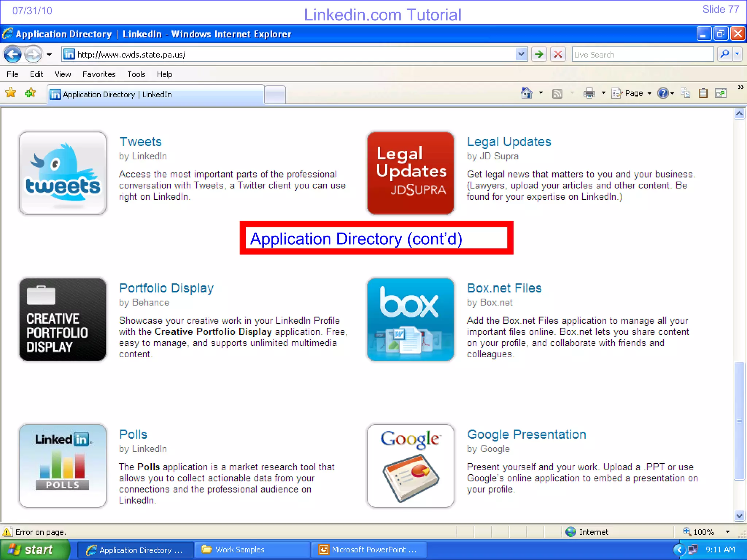This screenshot has height=560, width=747.
Task: Click the copy pages toolbar icon
Action: pyautogui.click(x=685, y=93)
